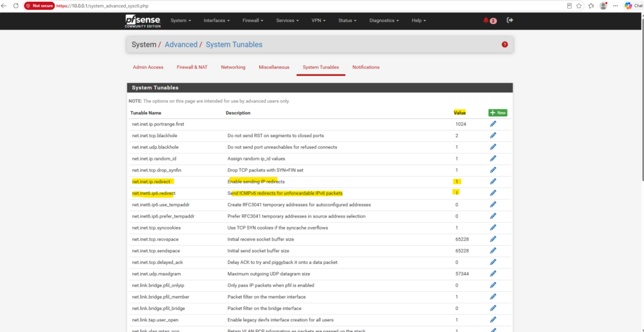Switch to the Admin Access tab
This screenshot has height=332, width=644.
point(148,67)
